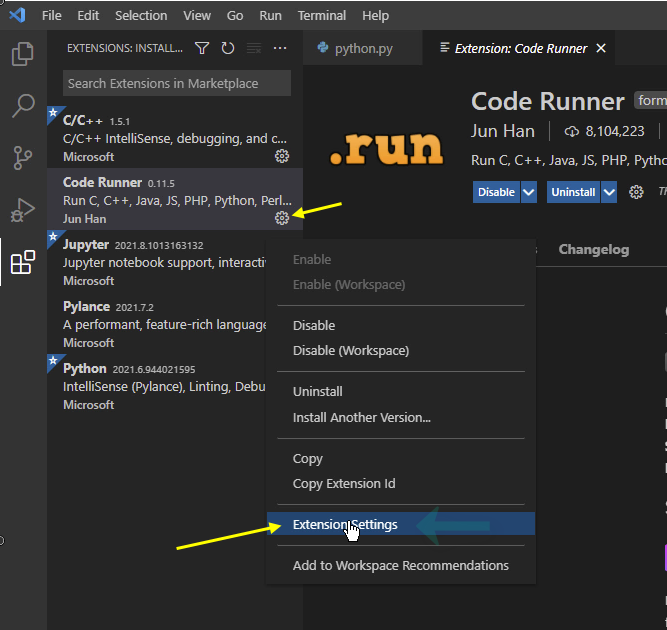Open the Selection menu
The width and height of the screenshot is (667, 630).
click(x=141, y=16)
